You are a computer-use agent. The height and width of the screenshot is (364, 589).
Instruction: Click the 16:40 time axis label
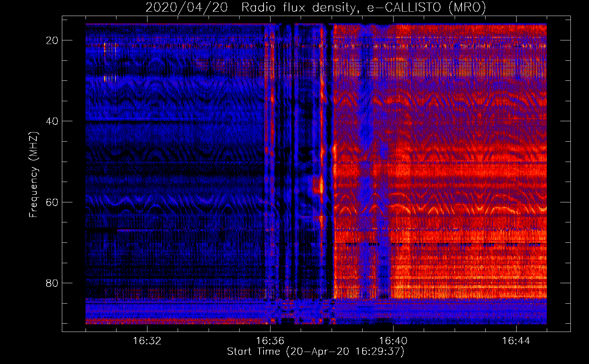tap(393, 341)
